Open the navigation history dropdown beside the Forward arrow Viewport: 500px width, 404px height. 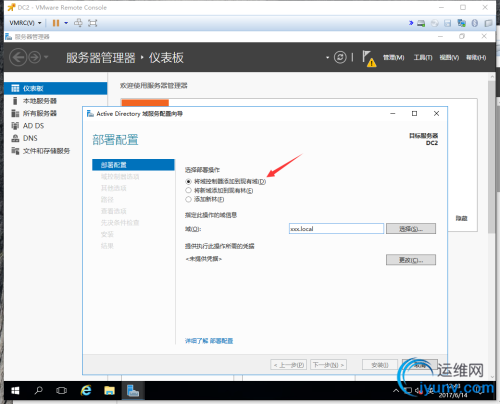[46, 57]
